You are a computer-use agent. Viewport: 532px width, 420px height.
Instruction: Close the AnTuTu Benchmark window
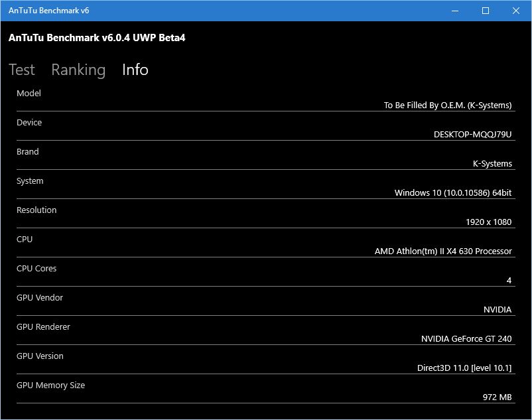516,11
